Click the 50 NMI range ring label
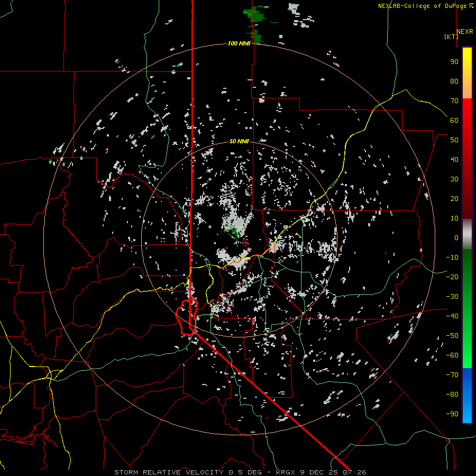Image resolution: width=476 pixels, height=476 pixels. tap(239, 141)
